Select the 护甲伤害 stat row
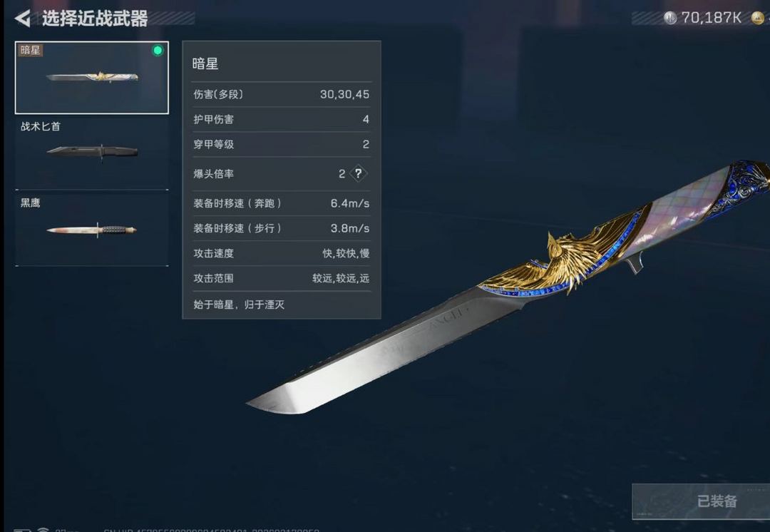Viewport: 770px width, 532px height. [x=282, y=119]
